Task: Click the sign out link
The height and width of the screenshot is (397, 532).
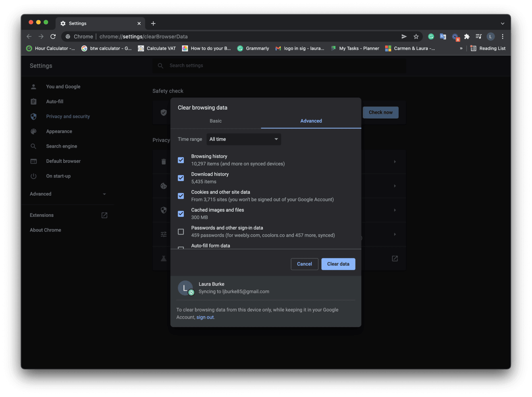Action: click(205, 317)
